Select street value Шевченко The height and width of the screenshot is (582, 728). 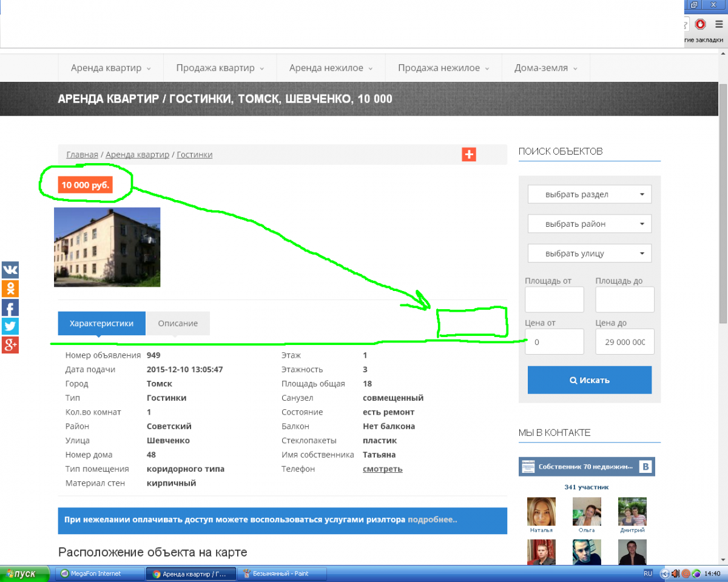pos(168,440)
